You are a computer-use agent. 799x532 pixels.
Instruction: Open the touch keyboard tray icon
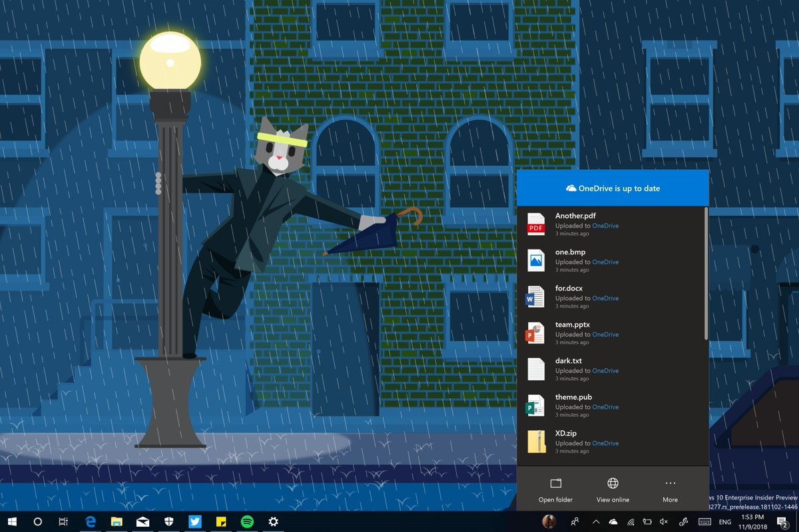(704, 521)
